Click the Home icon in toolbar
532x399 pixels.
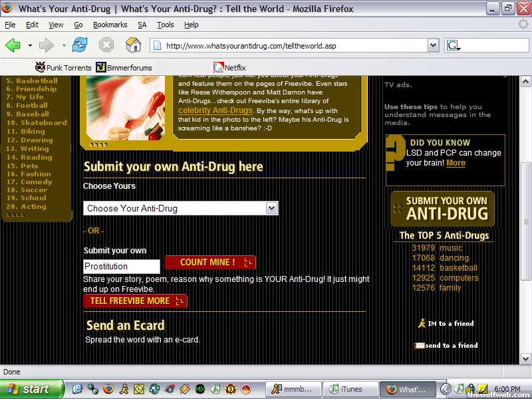134,45
